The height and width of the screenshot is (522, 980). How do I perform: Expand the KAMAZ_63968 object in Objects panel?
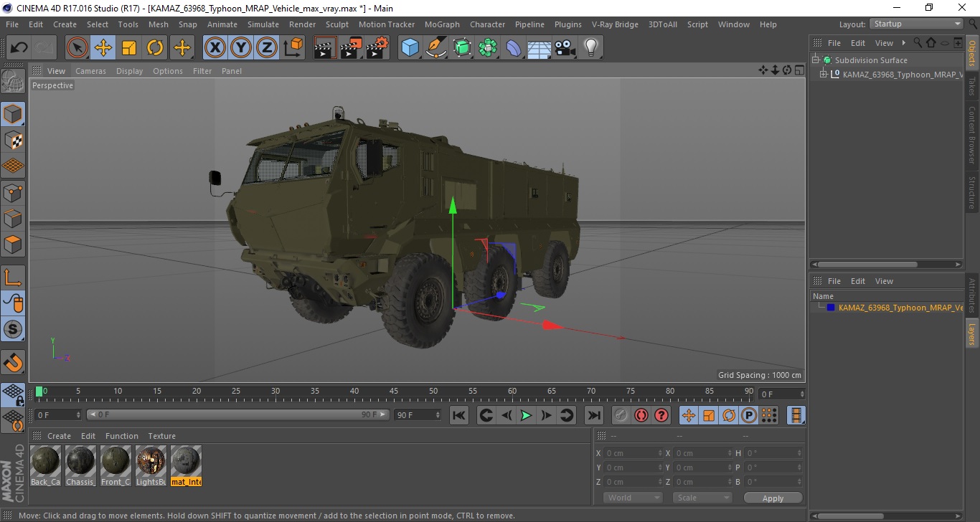[824, 74]
